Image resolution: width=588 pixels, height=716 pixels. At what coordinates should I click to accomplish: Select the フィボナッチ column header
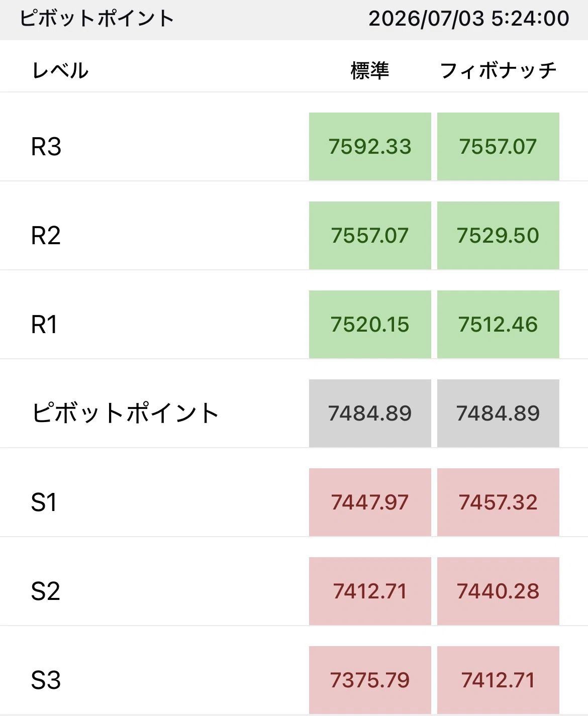(498, 70)
